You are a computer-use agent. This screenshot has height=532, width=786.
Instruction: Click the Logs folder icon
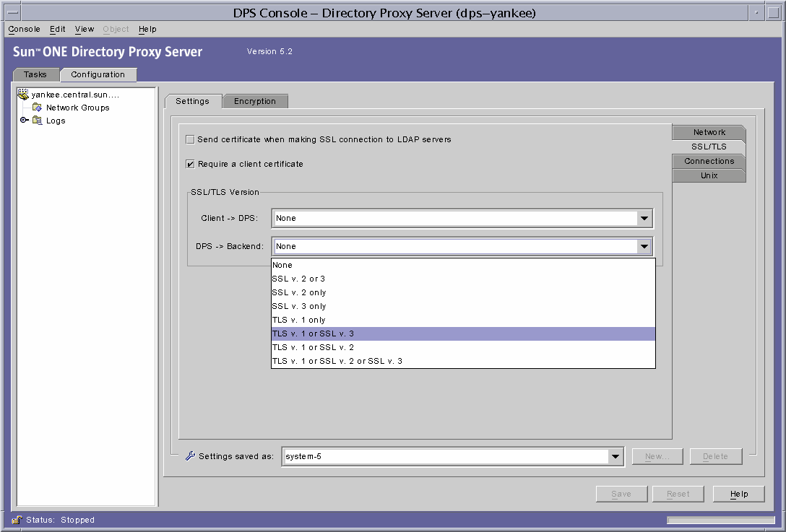pos(37,121)
